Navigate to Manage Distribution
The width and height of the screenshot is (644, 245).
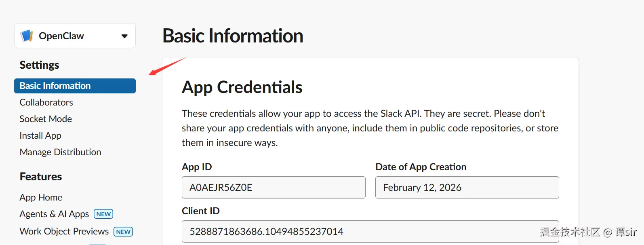(x=60, y=152)
